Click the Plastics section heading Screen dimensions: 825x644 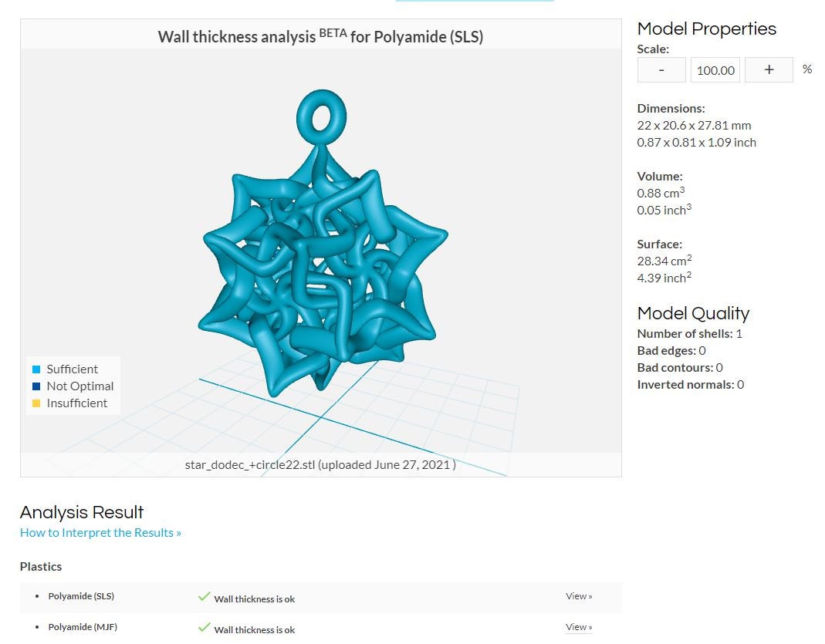coord(40,567)
